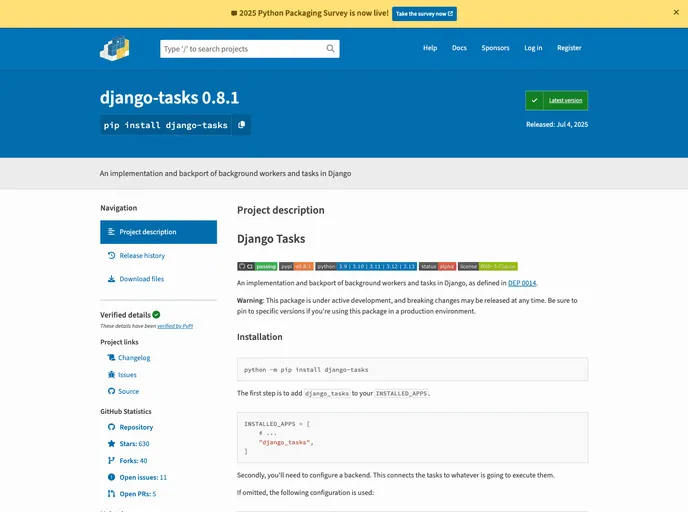The height and width of the screenshot is (512, 688).
Task: Click the status alpha badge
Action: pos(437,266)
